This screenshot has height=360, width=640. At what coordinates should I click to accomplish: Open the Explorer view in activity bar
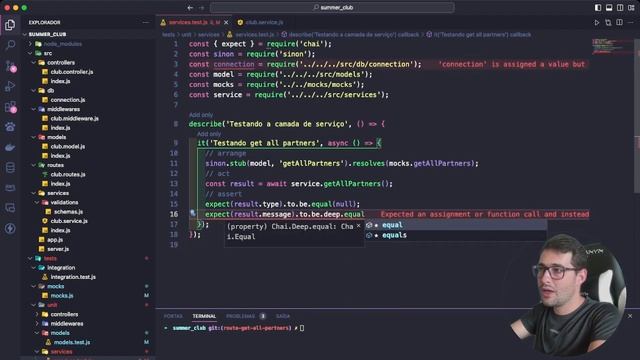10,25
